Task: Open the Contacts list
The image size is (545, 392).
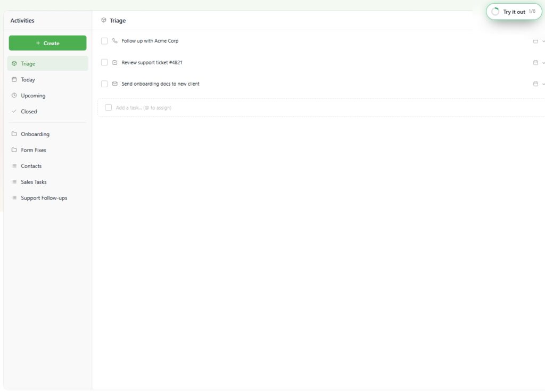Action: click(47, 166)
